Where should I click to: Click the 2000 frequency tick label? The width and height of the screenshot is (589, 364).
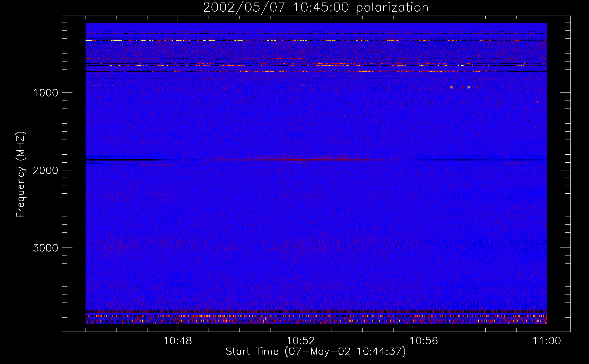tap(46, 170)
